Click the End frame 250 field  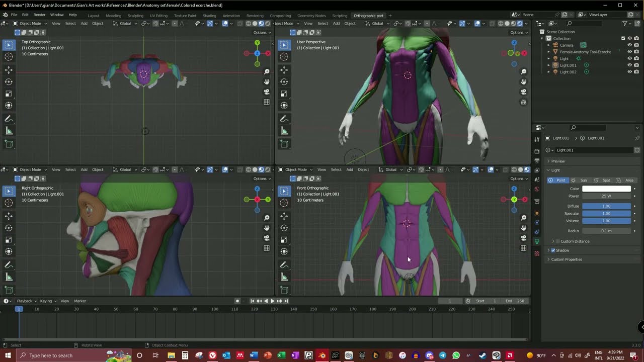[515, 301]
